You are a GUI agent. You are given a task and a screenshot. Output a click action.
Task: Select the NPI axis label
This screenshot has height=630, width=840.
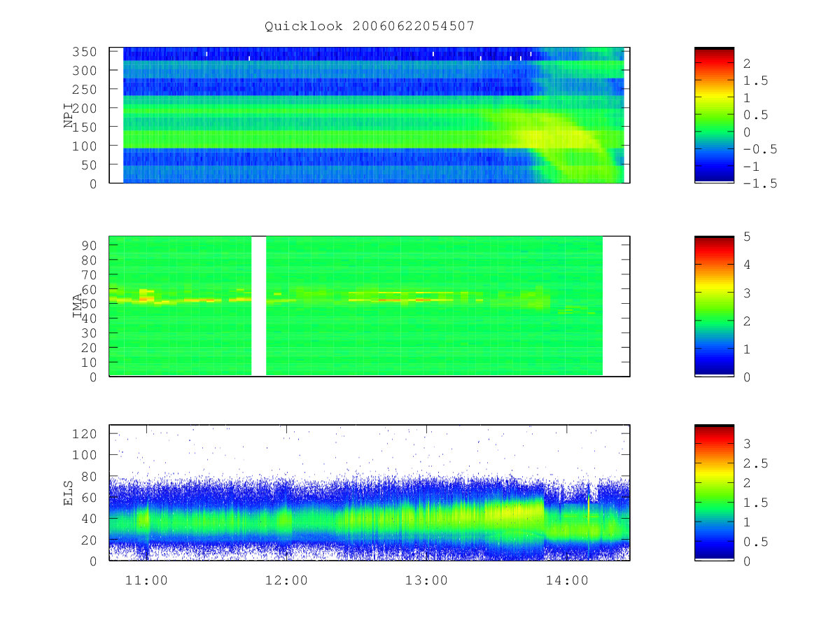pyautogui.click(x=69, y=115)
